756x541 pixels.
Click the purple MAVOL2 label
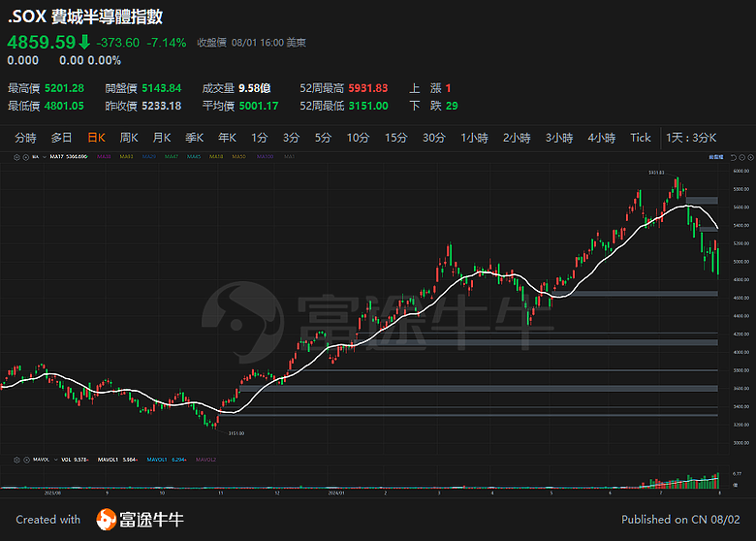tap(205, 460)
